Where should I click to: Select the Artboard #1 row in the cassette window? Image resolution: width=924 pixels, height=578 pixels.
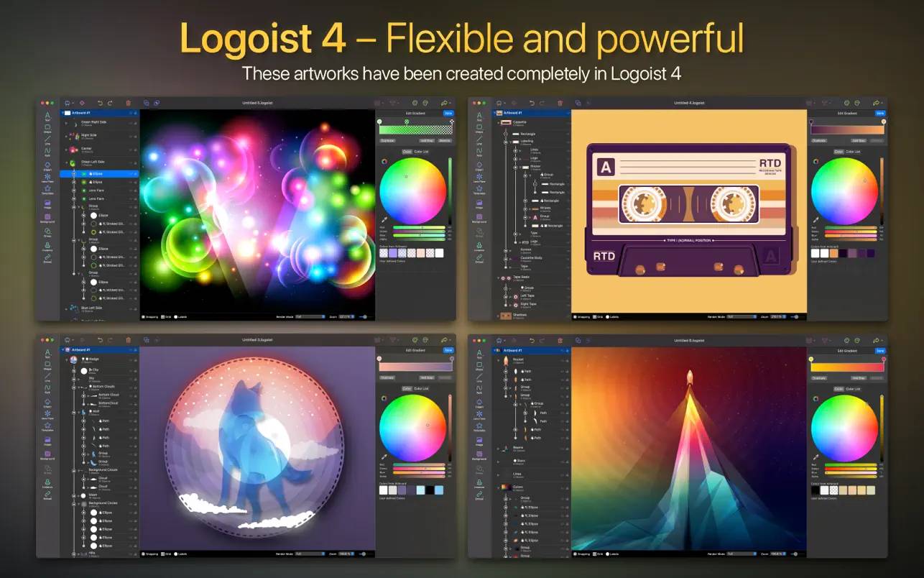tap(531, 113)
